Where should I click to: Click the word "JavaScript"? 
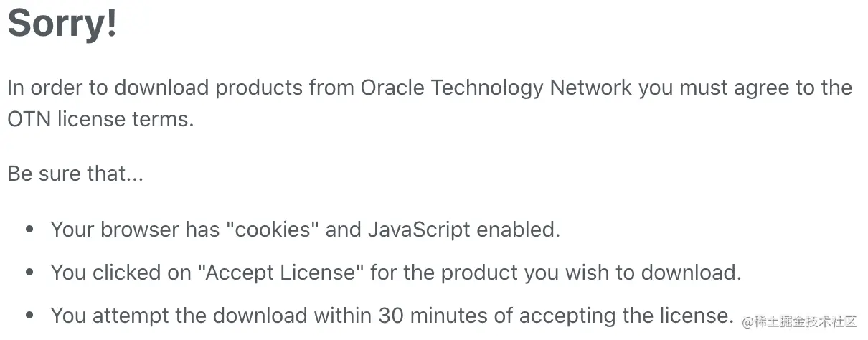[419, 230]
